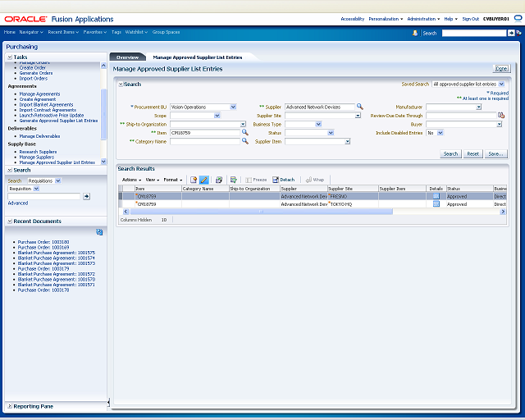Open the Item search magnifier icon
The height and width of the screenshot is (420, 525).
pos(245,132)
